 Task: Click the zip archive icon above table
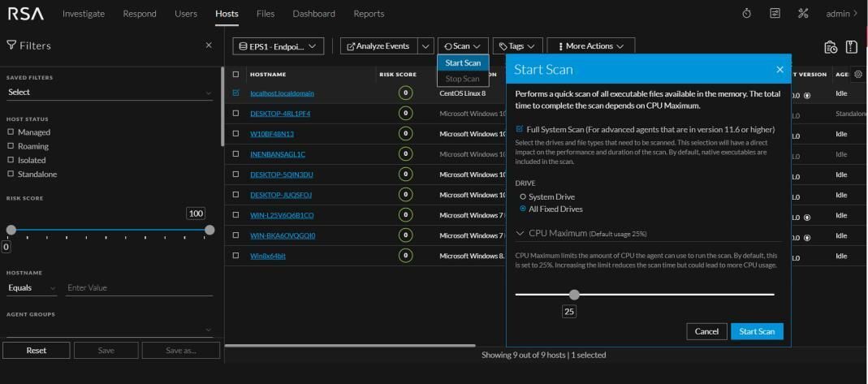coord(852,47)
